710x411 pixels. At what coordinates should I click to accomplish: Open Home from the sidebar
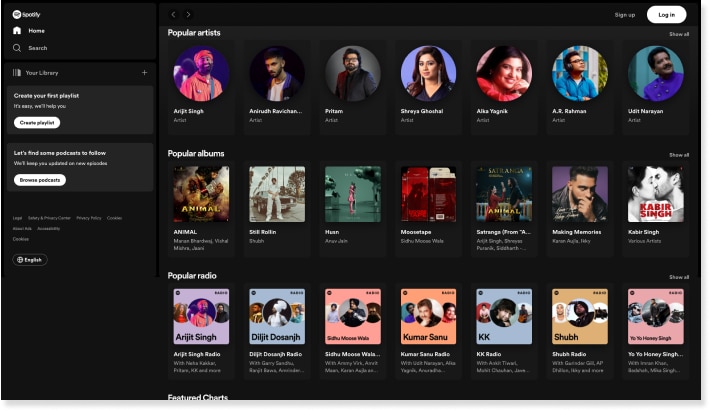(x=29, y=31)
